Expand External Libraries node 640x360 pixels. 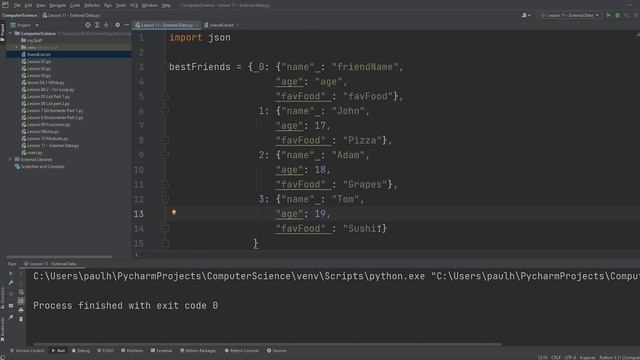pos(11,160)
